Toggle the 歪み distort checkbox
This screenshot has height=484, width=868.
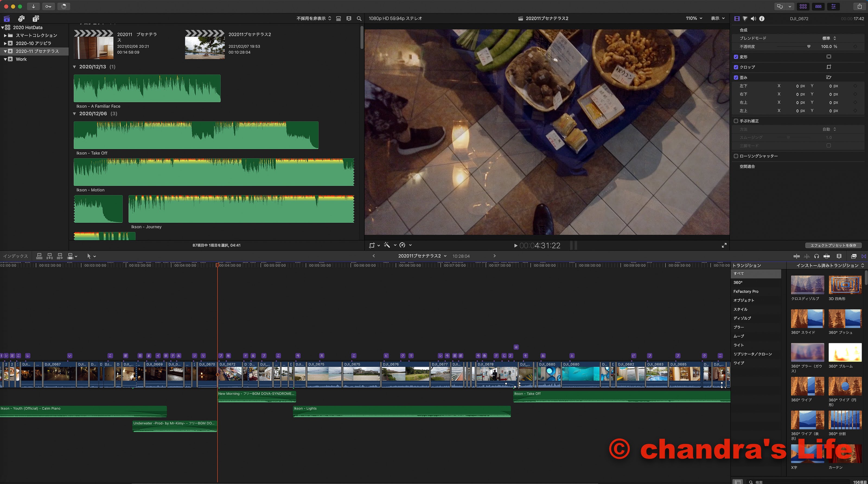[x=736, y=78]
